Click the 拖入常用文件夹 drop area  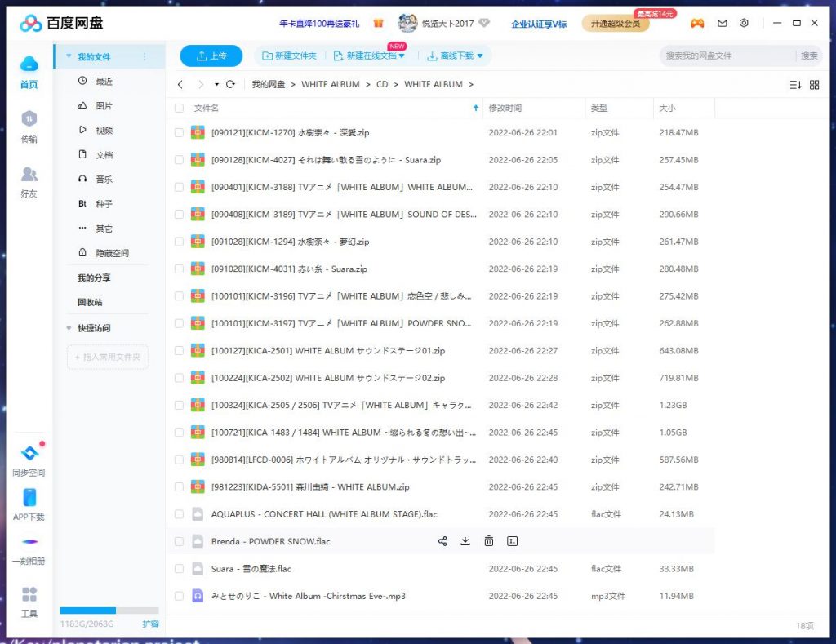coord(108,357)
